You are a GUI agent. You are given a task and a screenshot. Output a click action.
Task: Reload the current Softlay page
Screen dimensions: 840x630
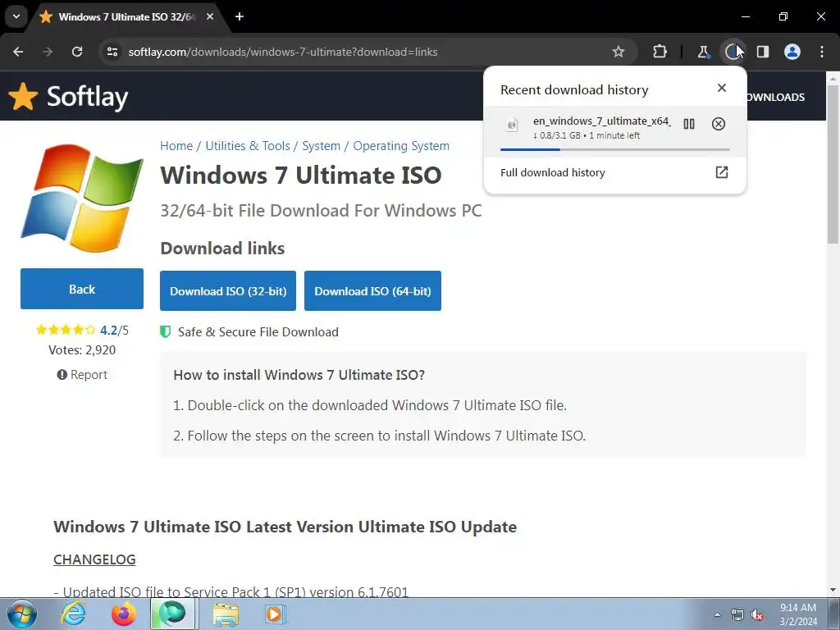coord(77,52)
